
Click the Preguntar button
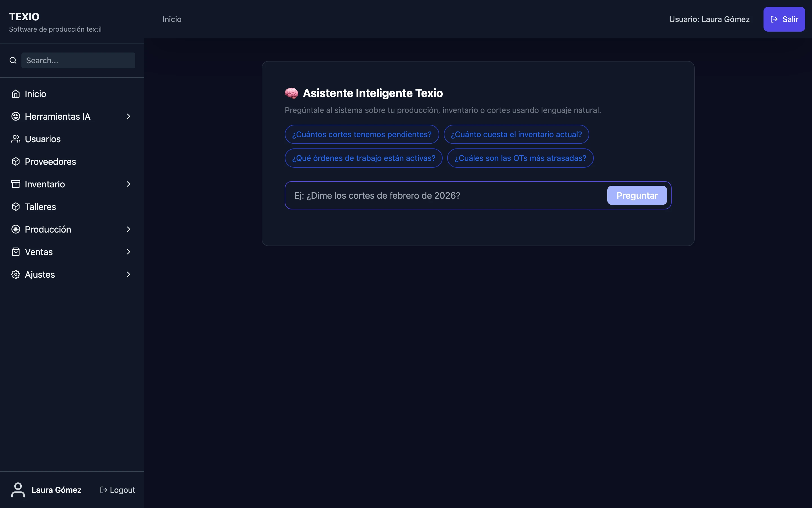[637, 195]
